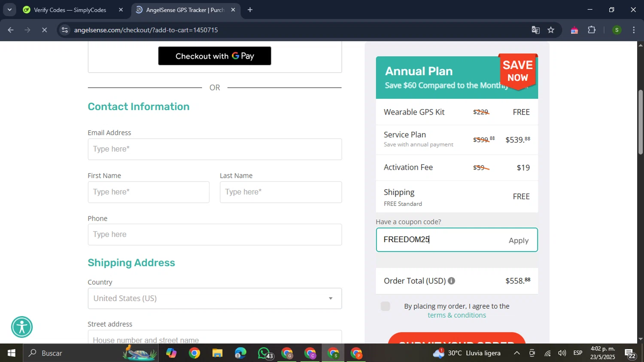This screenshot has height=362, width=644.
Task: Bookmark this page with star icon
Action: pos(551,30)
